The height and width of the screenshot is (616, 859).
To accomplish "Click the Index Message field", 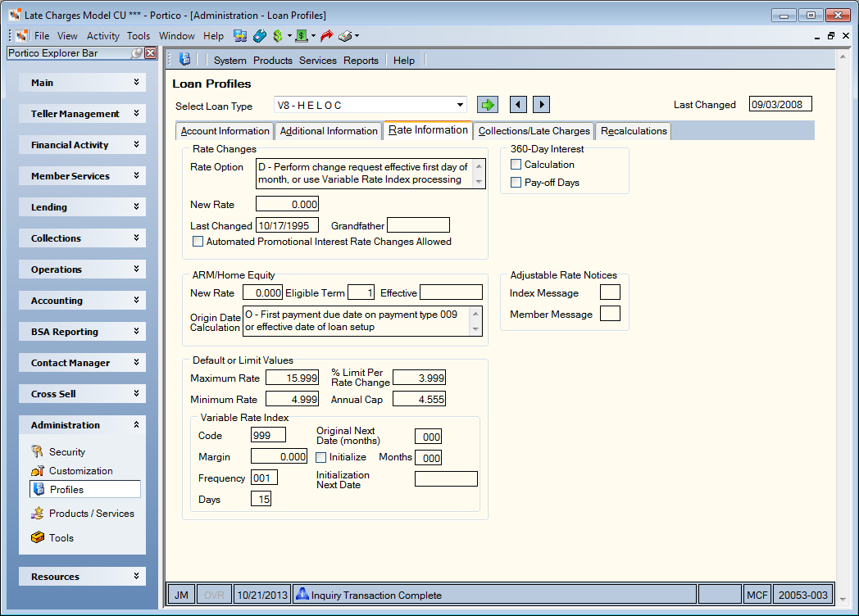I will (x=611, y=292).
